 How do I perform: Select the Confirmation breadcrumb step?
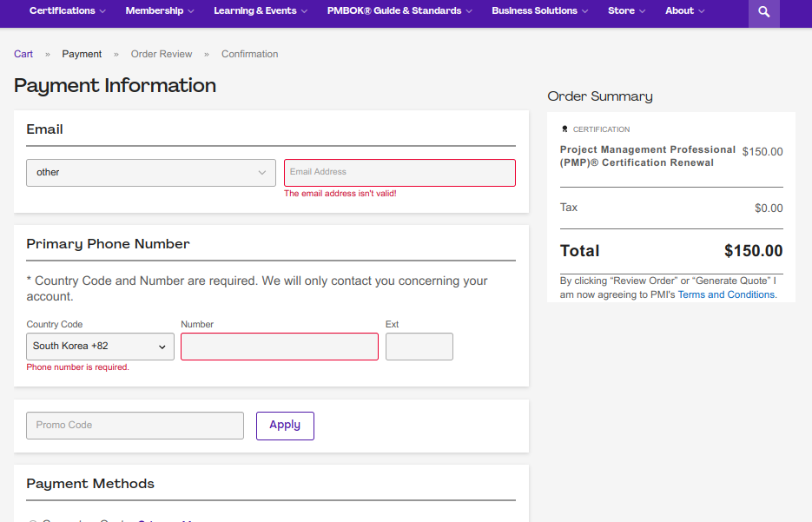(249, 54)
